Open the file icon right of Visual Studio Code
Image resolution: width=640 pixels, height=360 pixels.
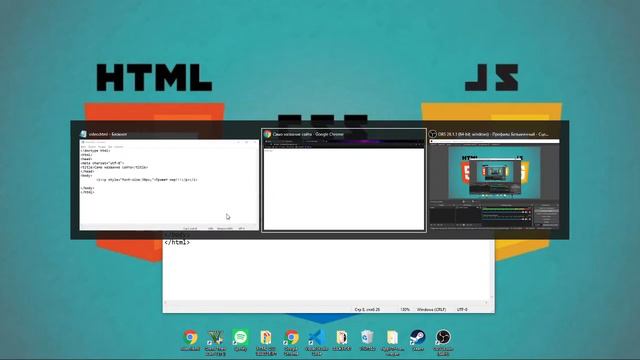pos(342,340)
